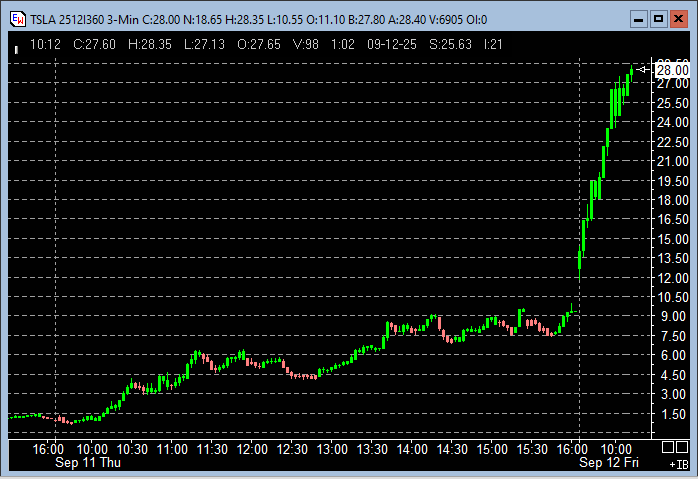This screenshot has height=479, width=698.
Task: Click the 1:02 countdown value
Action: 343,45
